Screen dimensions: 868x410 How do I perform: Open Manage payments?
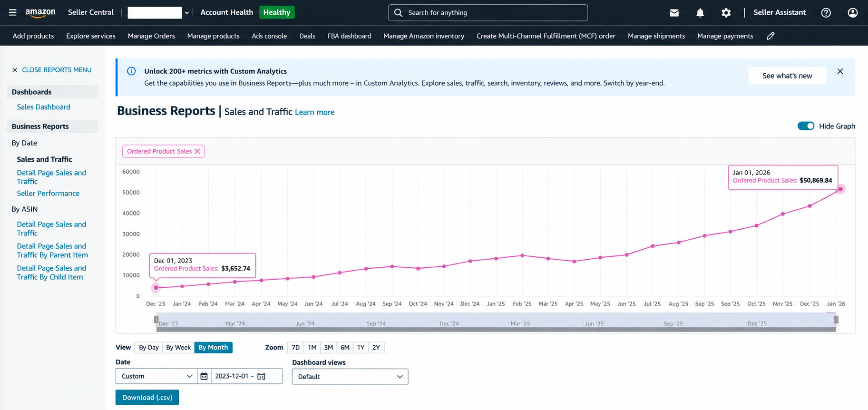pyautogui.click(x=725, y=36)
